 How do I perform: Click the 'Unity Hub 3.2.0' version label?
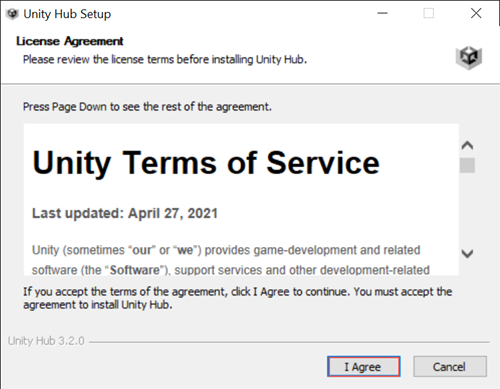tap(46, 341)
